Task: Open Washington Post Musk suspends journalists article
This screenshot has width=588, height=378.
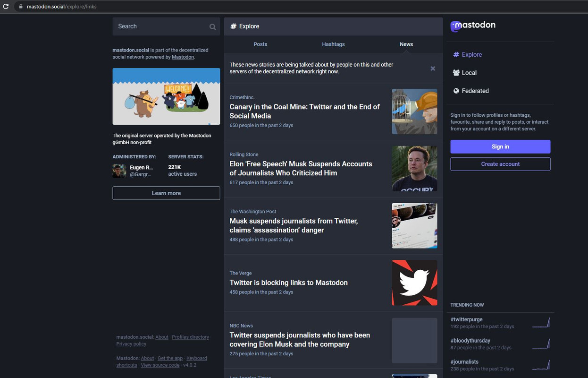Action: tap(294, 226)
